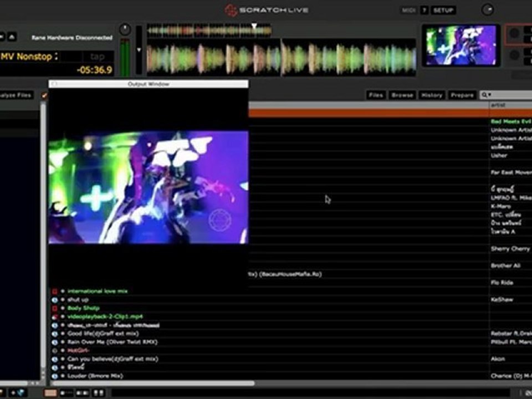
Task: Click the crate panel vertical scrollbar
Action: point(43,234)
